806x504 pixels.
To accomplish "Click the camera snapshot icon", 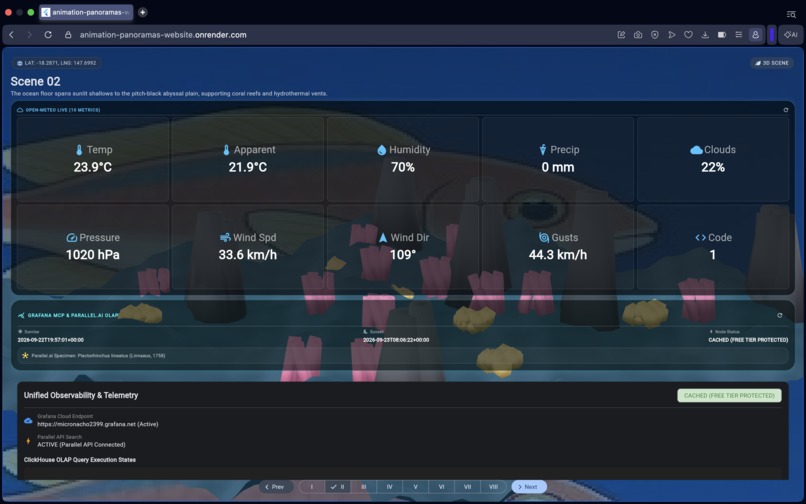I will (638, 35).
